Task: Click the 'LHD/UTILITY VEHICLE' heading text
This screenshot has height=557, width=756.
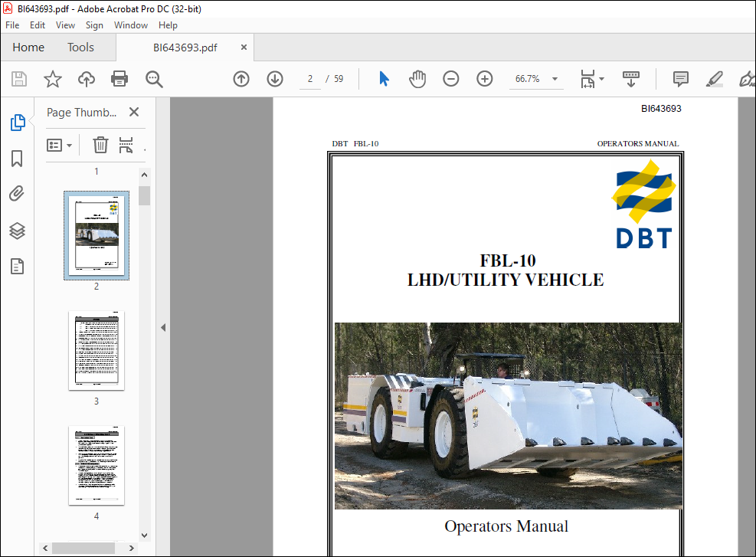Action: pos(506,280)
